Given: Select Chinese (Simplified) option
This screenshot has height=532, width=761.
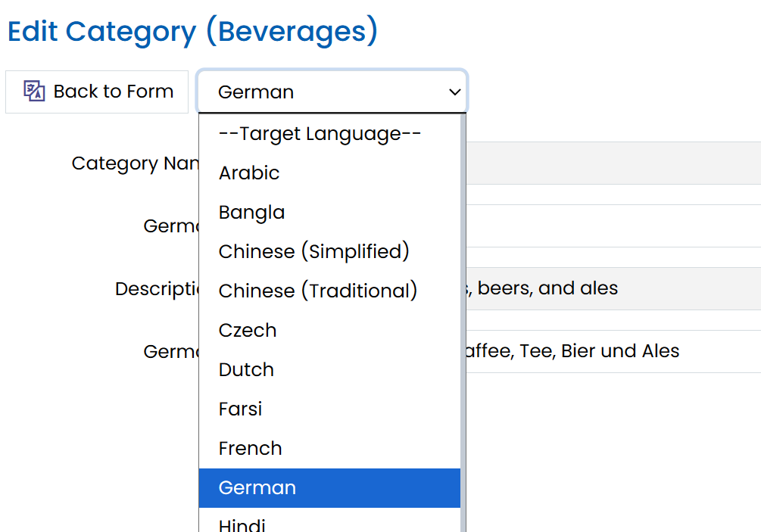Looking at the screenshot, I should 313,251.
